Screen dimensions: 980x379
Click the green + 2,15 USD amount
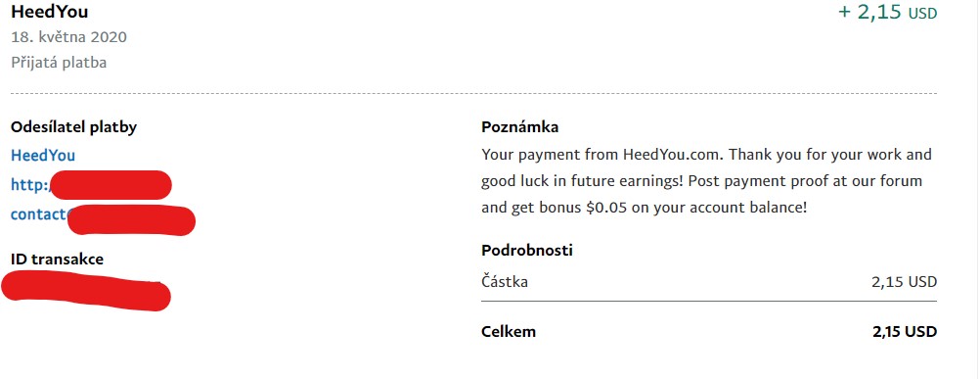(887, 12)
